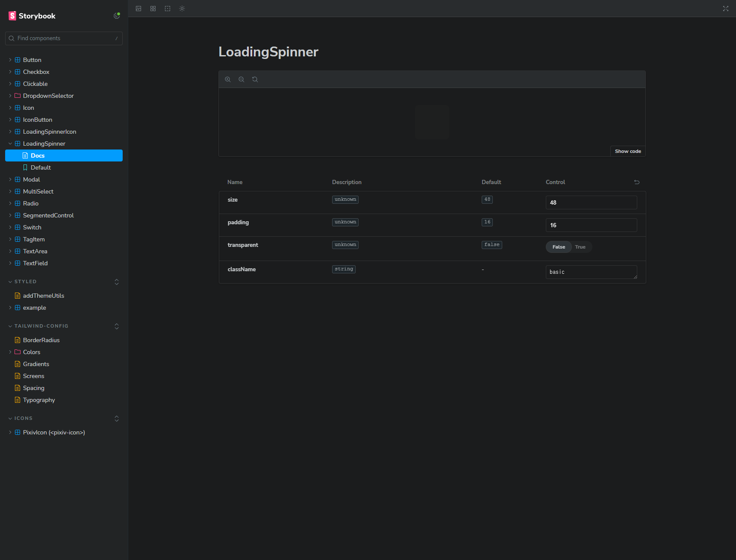Zoom out on the preview canvas
Screen dimensions: 736x560
(241, 79)
